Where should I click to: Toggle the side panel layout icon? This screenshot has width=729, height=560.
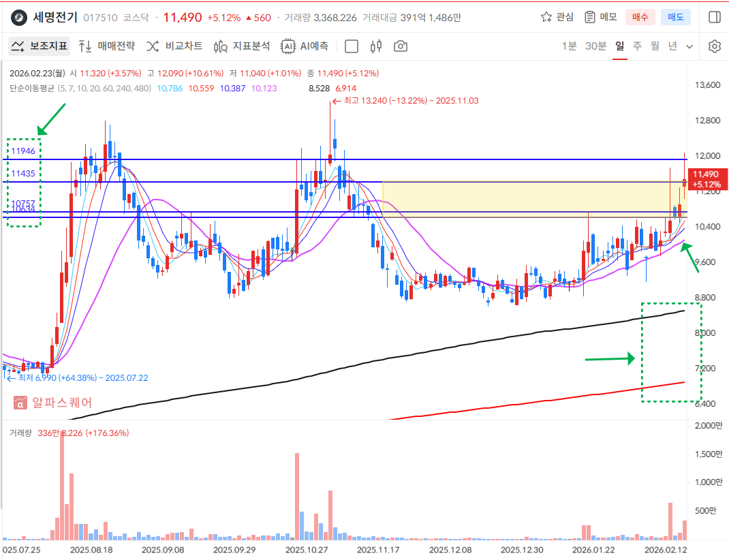(x=714, y=17)
